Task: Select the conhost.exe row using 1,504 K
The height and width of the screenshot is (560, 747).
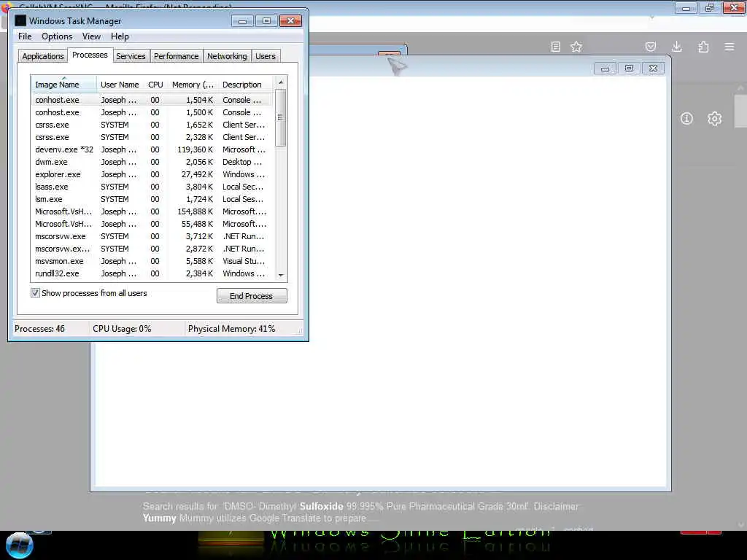Action: pos(152,100)
